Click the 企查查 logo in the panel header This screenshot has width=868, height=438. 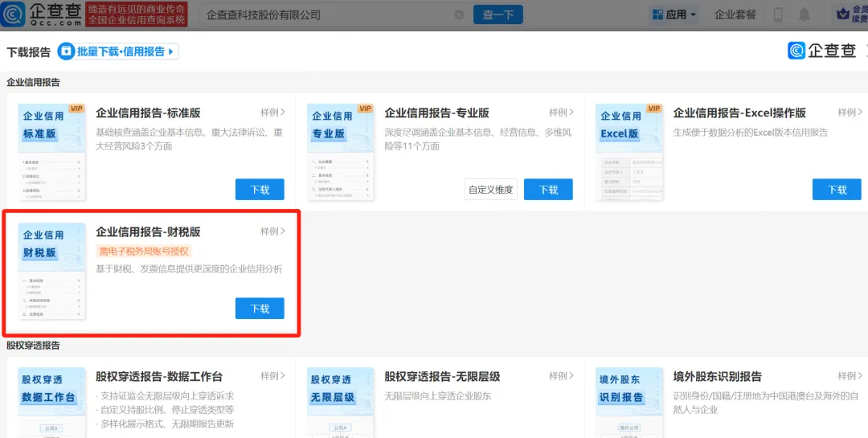[x=822, y=51]
